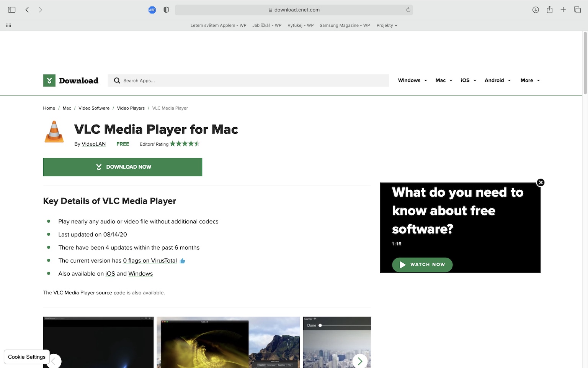Expand the Windows menu
The width and height of the screenshot is (588, 368).
(x=412, y=80)
